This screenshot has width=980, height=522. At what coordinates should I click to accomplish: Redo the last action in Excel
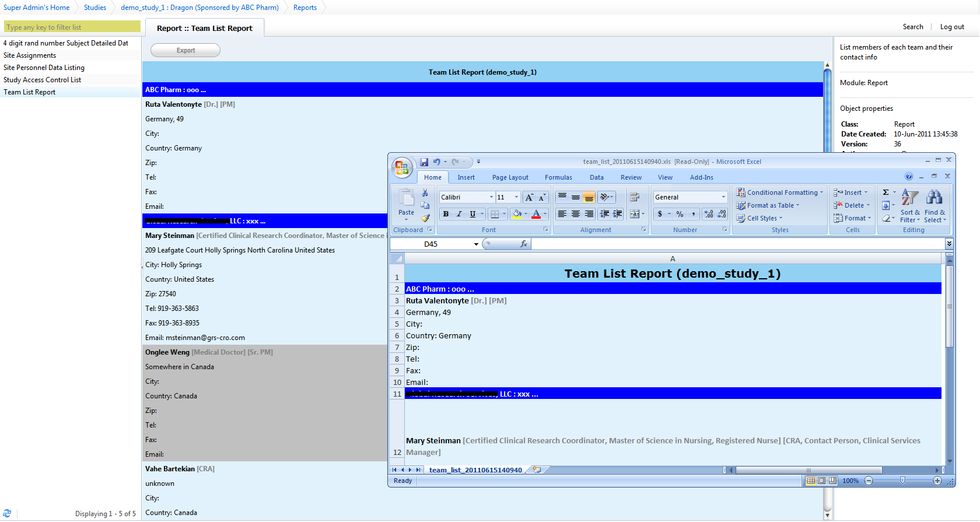[455, 162]
